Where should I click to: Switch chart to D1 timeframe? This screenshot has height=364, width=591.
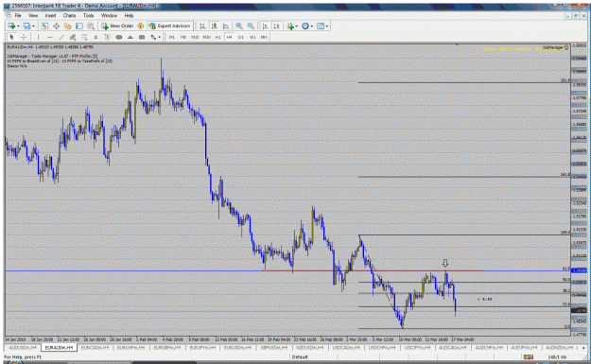click(241, 37)
